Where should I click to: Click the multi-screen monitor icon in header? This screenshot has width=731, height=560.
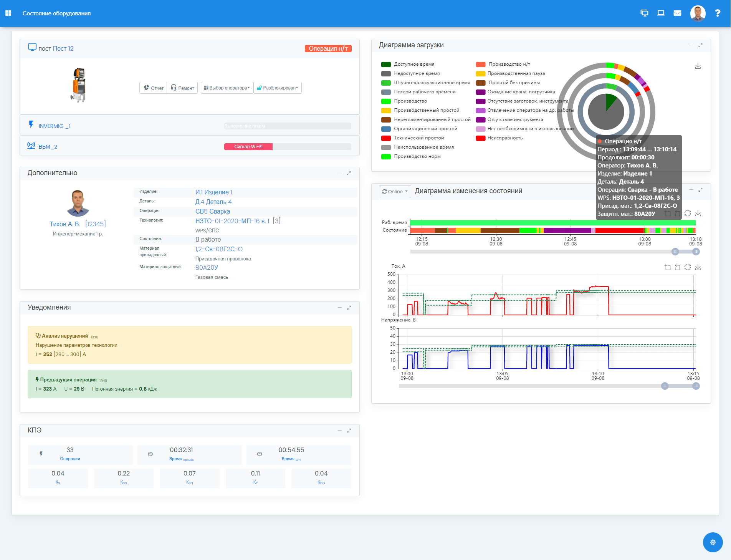tap(644, 13)
